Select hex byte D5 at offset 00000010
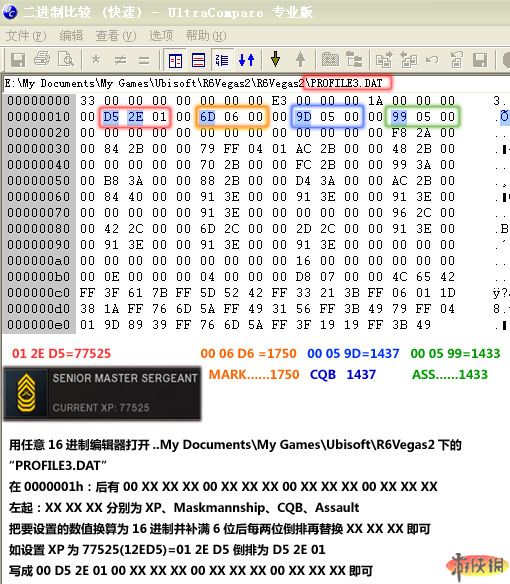 (x=111, y=117)
